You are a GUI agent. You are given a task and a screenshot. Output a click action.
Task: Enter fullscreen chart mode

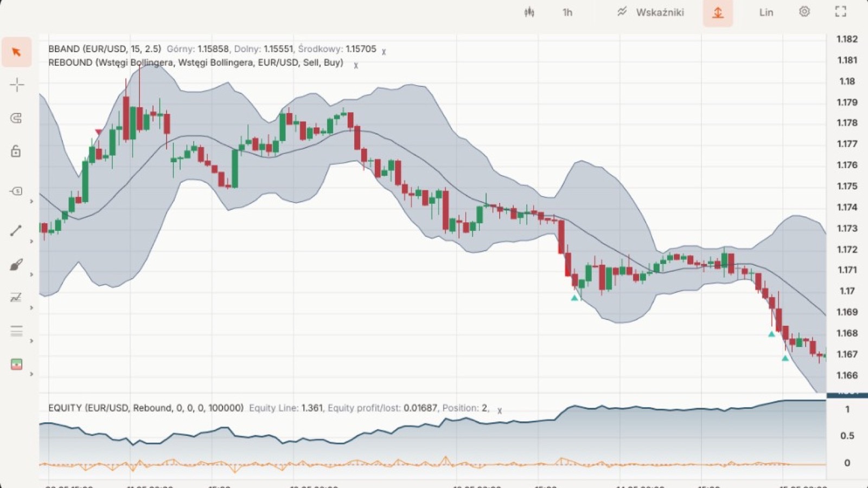coord(840,11)
